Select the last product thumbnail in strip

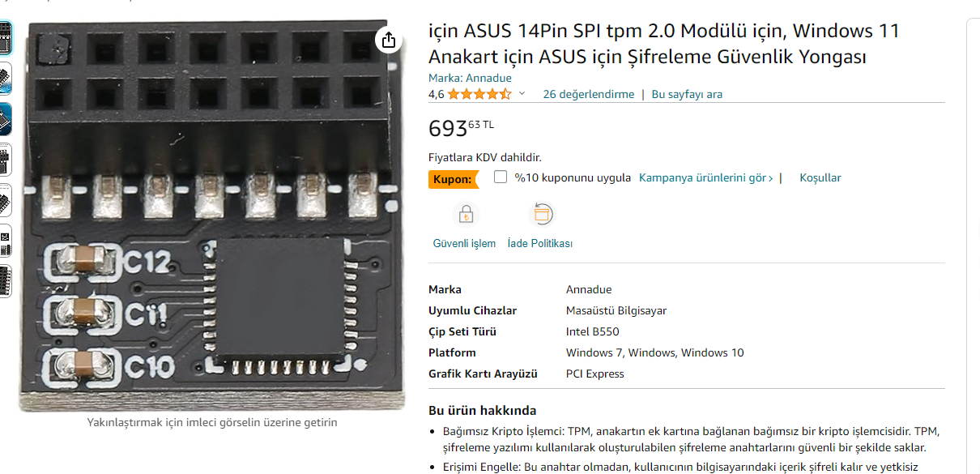click(x=5, y=280)
